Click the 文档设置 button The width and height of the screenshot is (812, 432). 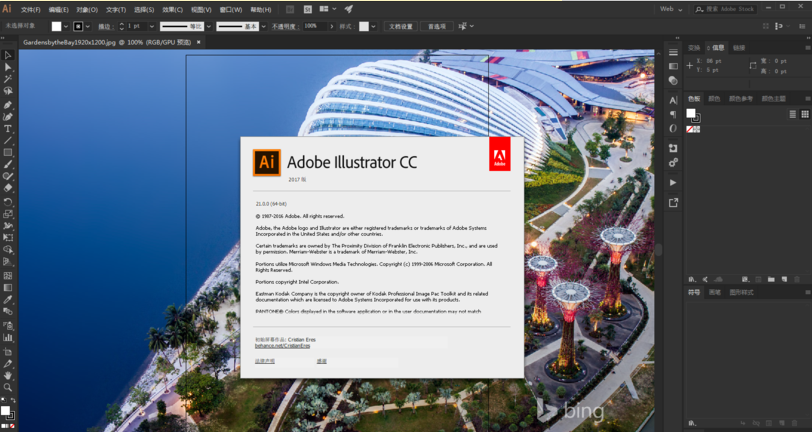(x=401, y=26)
